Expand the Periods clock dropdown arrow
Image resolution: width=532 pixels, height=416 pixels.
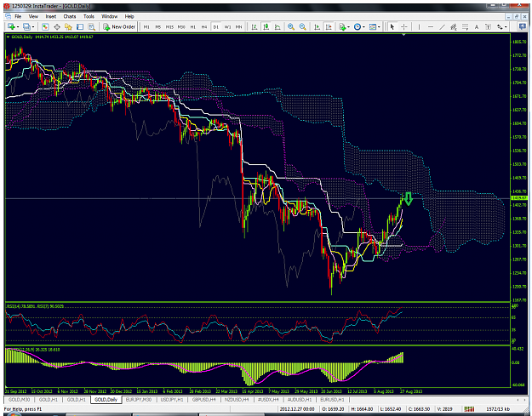pos(363,26)
